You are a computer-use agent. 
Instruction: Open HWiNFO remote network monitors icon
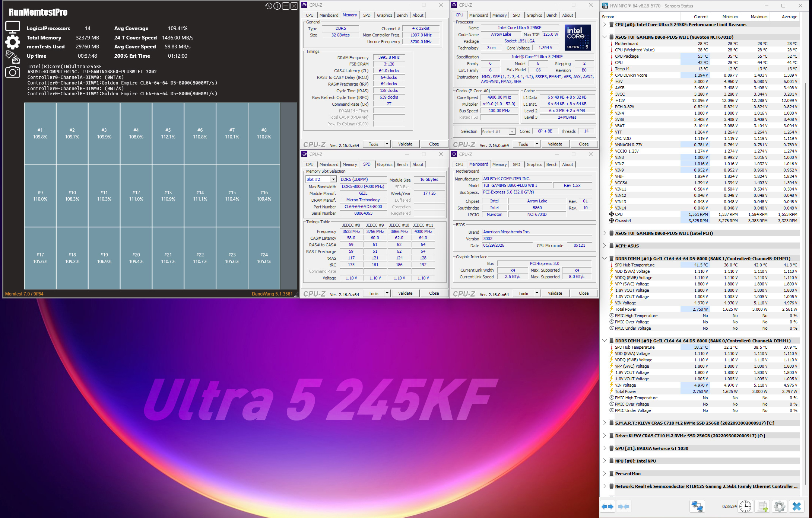(697, 506)
